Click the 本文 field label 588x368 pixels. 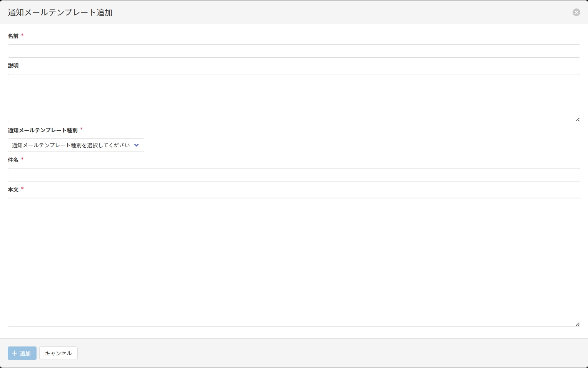coord(13,190)
